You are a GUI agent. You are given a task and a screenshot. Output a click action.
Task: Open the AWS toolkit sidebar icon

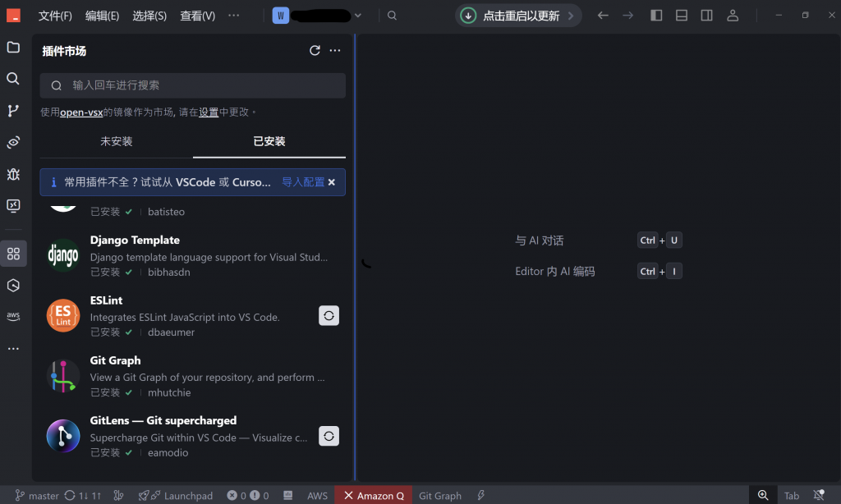[13, 316]
